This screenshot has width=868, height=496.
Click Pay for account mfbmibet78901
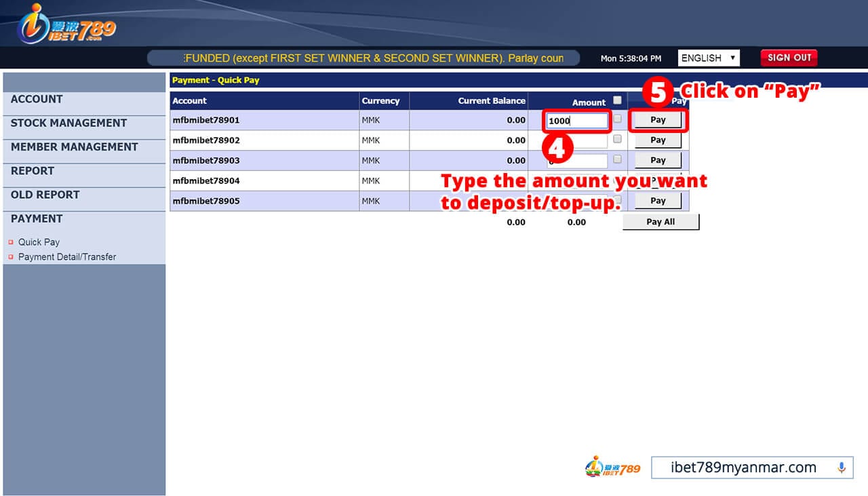tap(657, 119)
